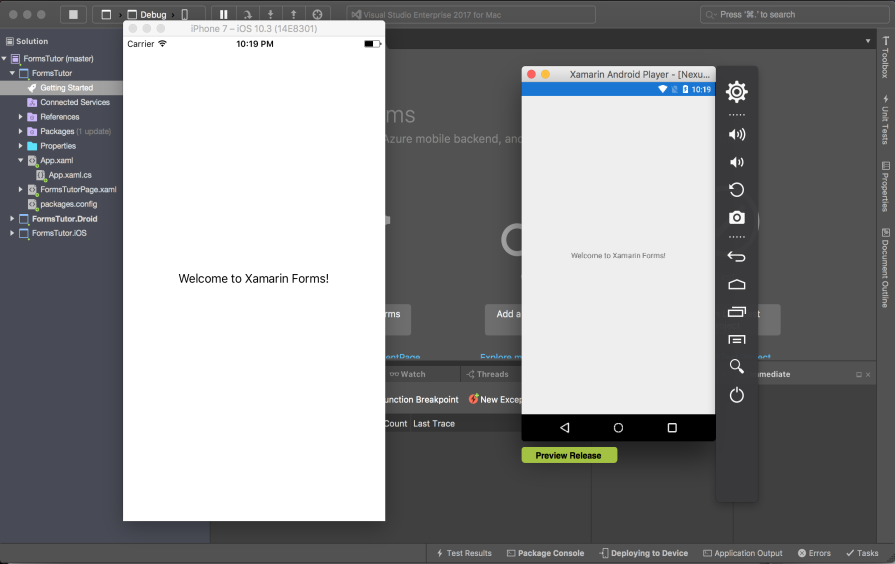
Task: Open recent apps icon in side panel
Action: (736, 312)
